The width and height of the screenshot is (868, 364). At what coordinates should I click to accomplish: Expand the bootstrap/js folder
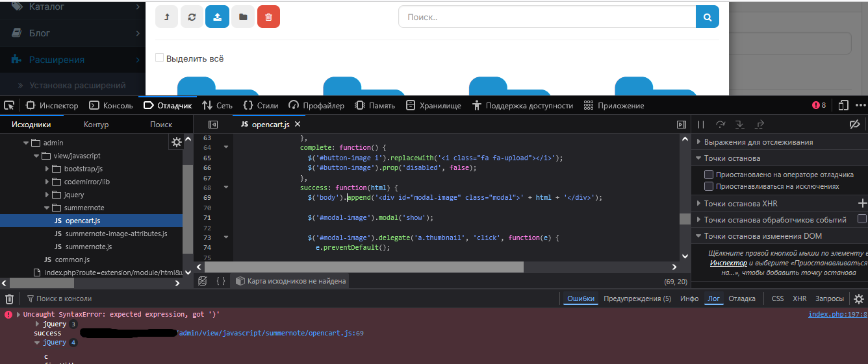click(x=47, y=169)
